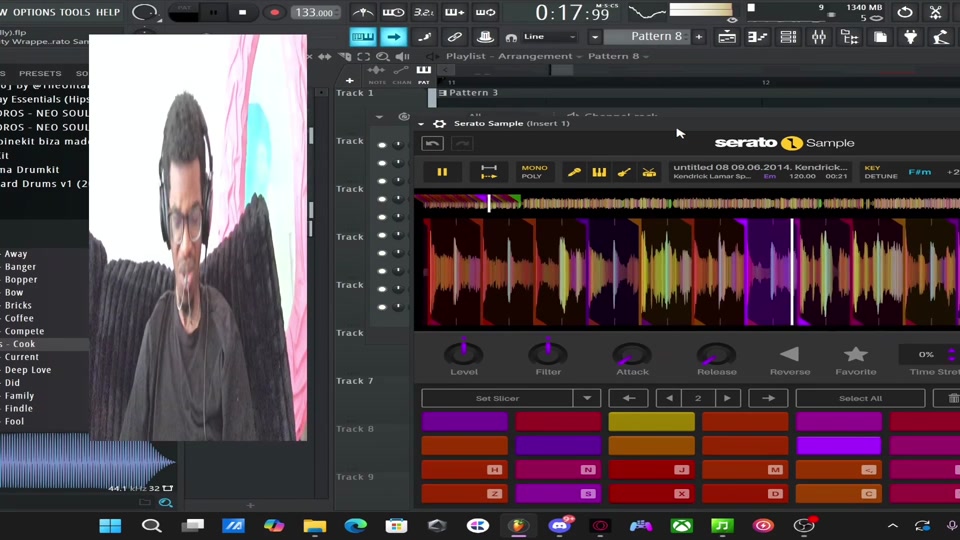Open the Pattern 8 dropdown in playlist title
This screenshot has width=960, height=540.
tap(618, 56)
